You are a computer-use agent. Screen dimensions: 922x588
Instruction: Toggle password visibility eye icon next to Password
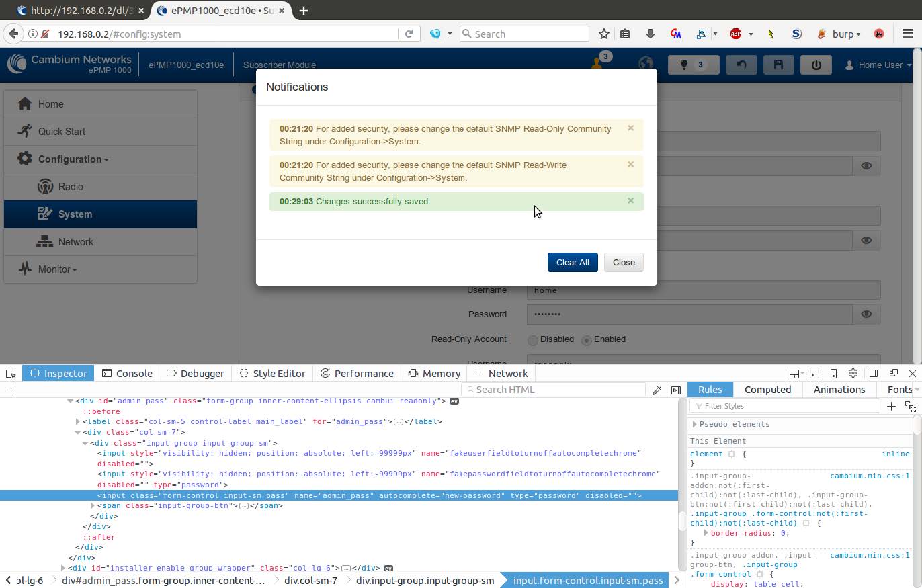[866, 314]
